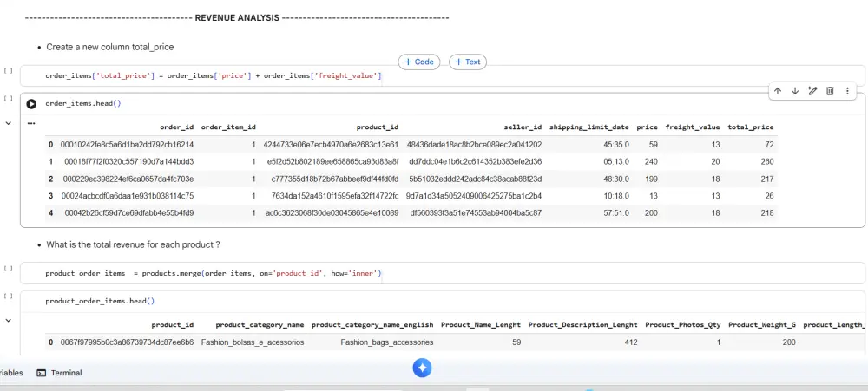Click the total_price column header
Image resolution: width=868 pixels, height=391 pixels.
click(x=751, y=127)
